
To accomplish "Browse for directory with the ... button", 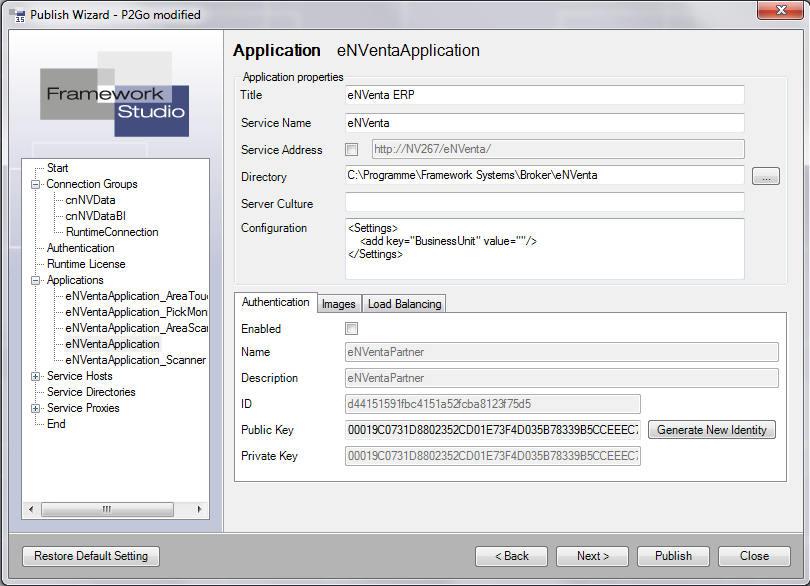I will click(766, 176).
